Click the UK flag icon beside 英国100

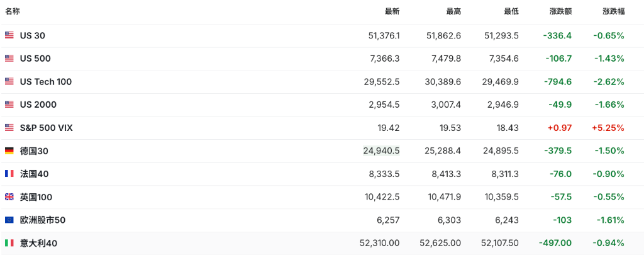[9, 197]
